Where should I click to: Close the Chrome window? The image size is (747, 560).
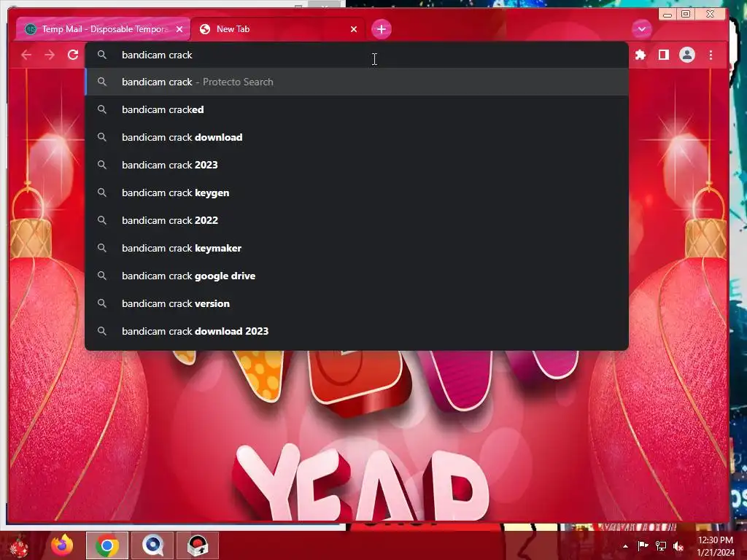pos(710,14)
